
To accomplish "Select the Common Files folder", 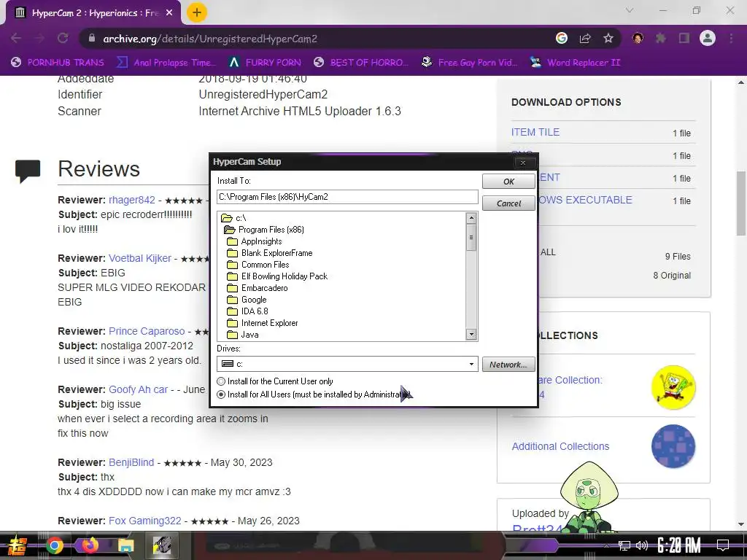I will (x=258, y=265).
